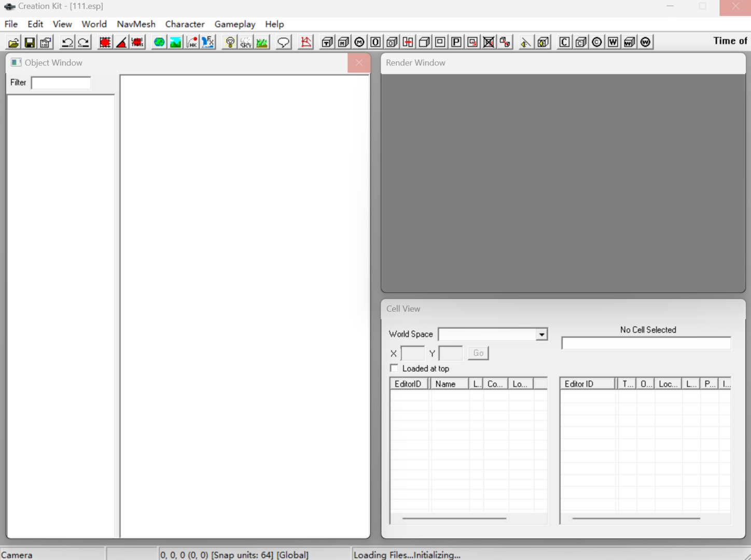Click the cube W toolbar icon
Viewport: 751px width, 560px height.
pyautogui.click(x=629, y=42)
